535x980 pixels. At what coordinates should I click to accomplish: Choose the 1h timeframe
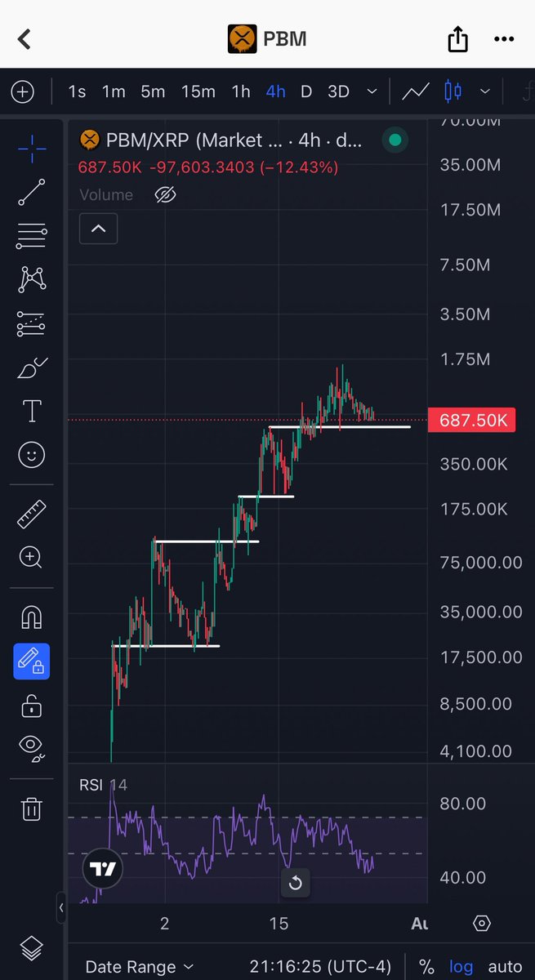click(x=241, y=91)
